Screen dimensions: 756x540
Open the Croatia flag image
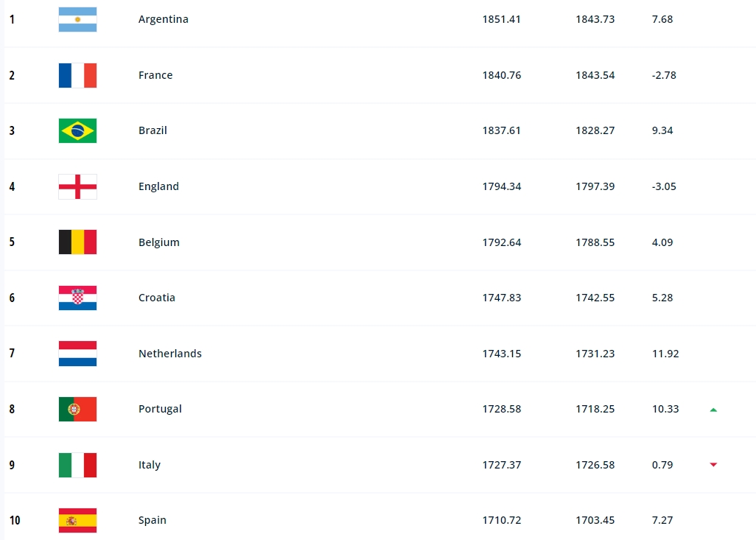[77, 298]
